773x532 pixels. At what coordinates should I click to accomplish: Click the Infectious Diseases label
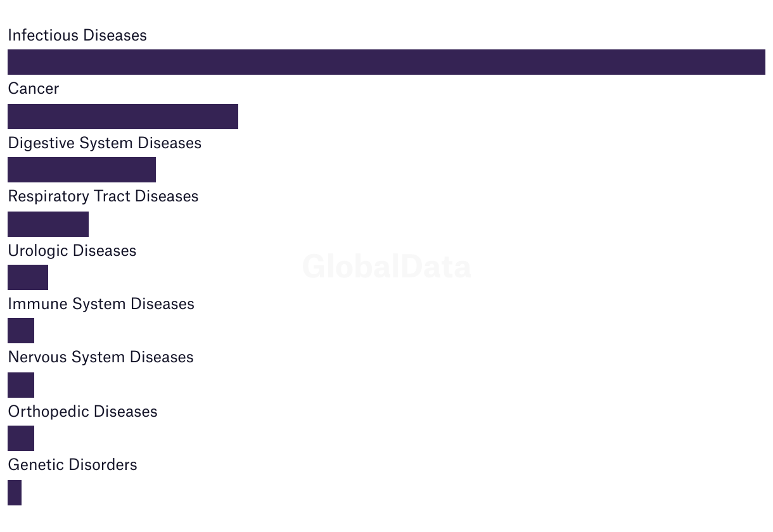(77, 35)
